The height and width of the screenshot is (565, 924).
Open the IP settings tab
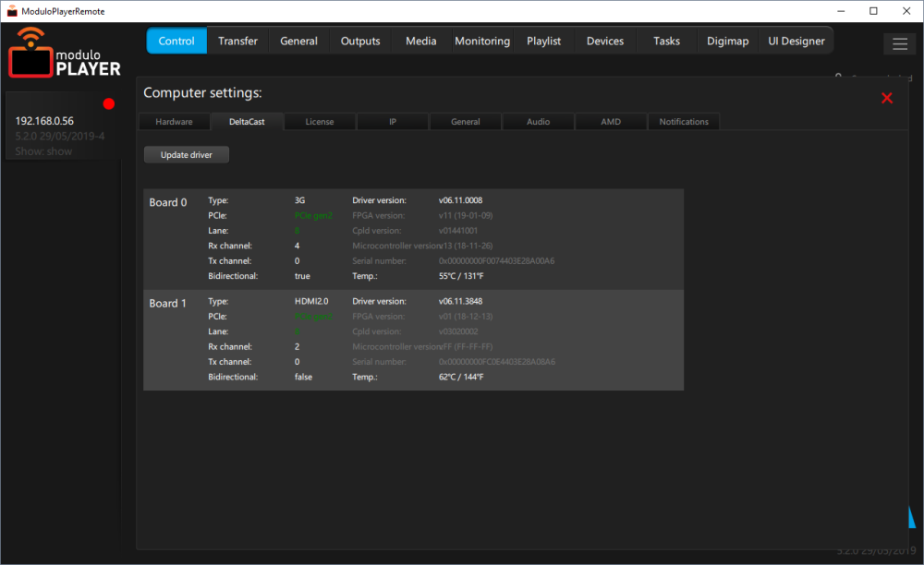(392, 121)
